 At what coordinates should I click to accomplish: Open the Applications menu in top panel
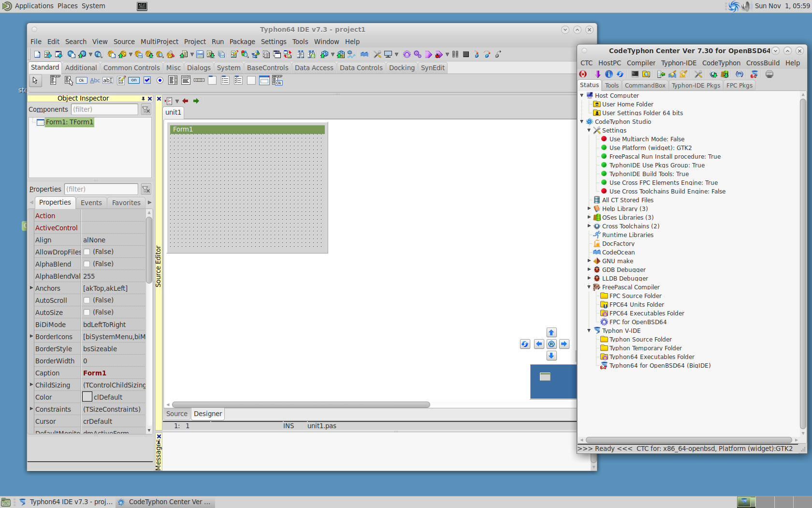34,6
